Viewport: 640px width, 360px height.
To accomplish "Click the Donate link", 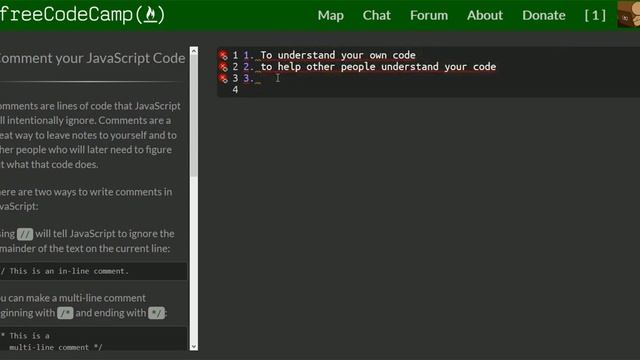I will [544, 16].
